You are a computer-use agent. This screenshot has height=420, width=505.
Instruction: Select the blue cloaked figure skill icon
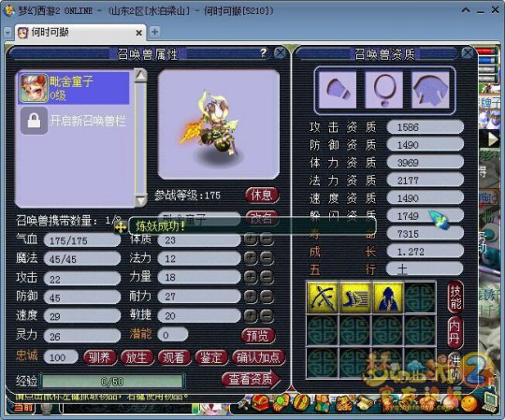(388, 297)
